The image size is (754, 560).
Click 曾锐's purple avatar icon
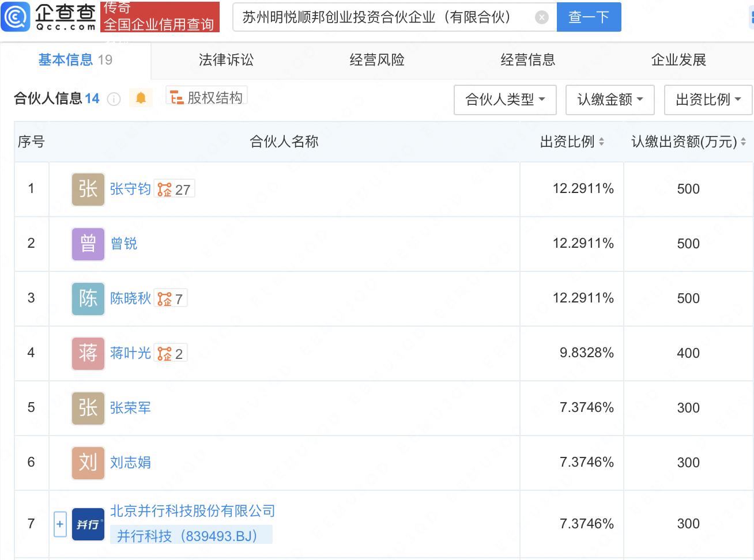pos(88,244)
